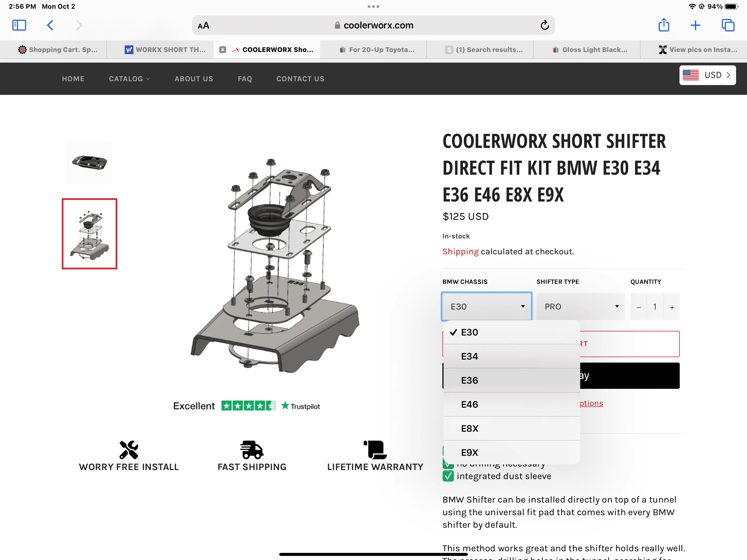
Task: Show the tab overview grid
Action: click(728, 25)
